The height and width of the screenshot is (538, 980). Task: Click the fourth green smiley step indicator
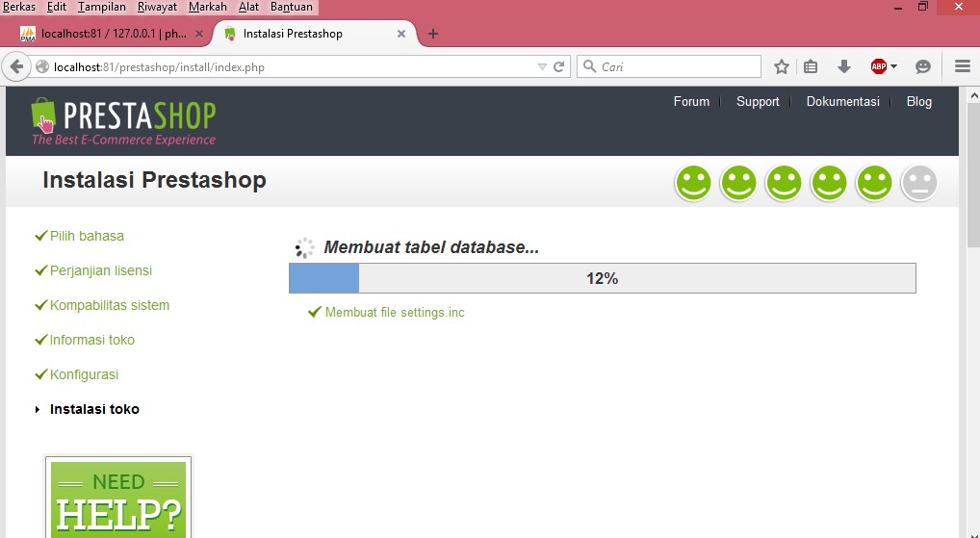click(829, 183)
